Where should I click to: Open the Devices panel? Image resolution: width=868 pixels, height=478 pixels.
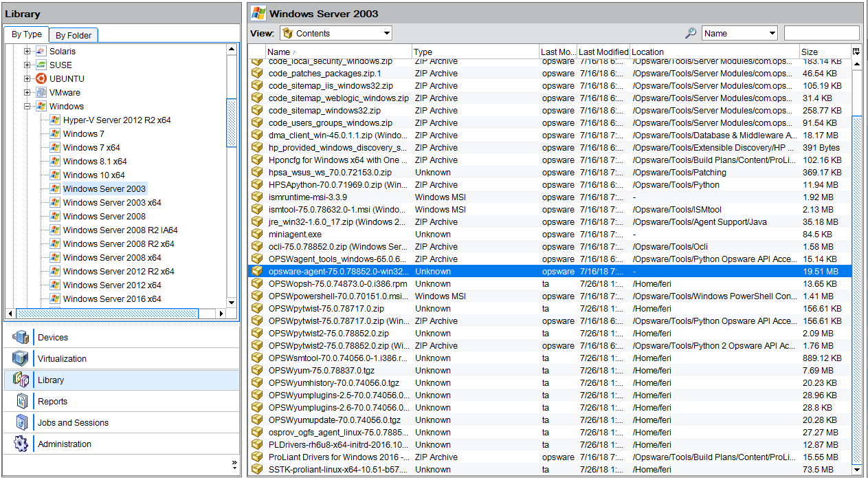(x=122, y=337)
